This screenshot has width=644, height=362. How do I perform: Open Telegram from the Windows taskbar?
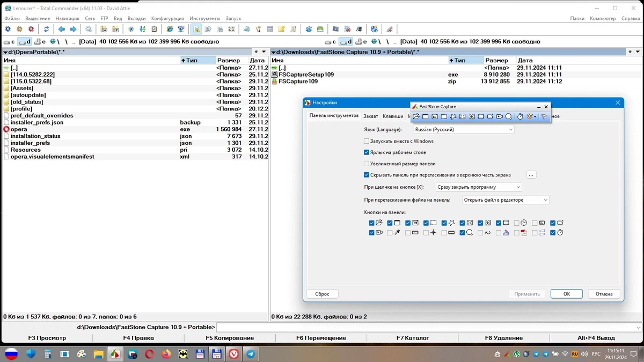coord(251,354)
